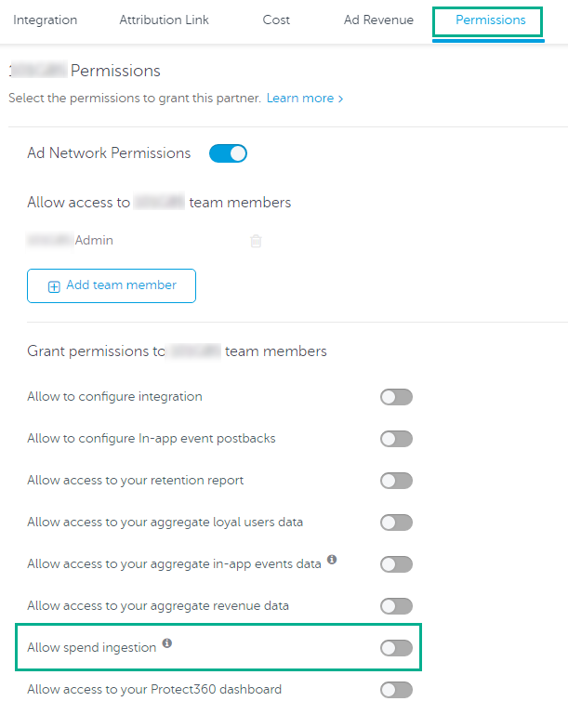Click info icon next to spend ingestion
The width and height of the screenshot is (568, 728).
click(x=167, y=643)
